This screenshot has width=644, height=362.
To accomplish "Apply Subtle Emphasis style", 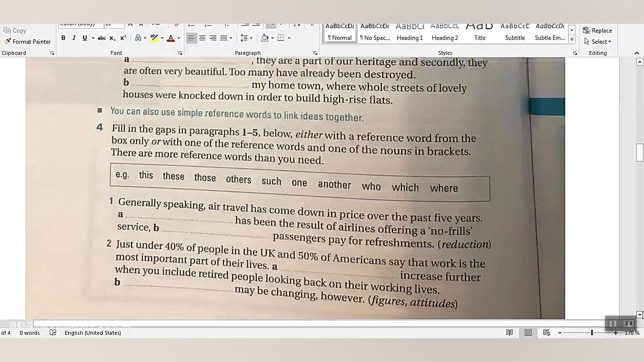I will [x=550, y=33].
